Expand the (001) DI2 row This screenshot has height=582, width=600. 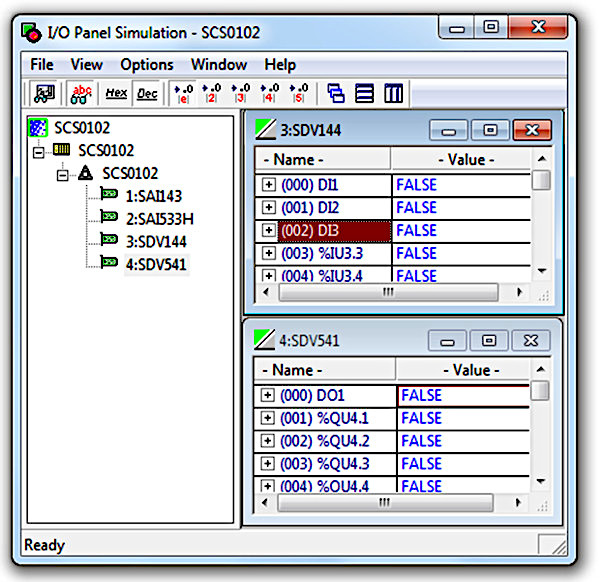click(x=269, y=207)
